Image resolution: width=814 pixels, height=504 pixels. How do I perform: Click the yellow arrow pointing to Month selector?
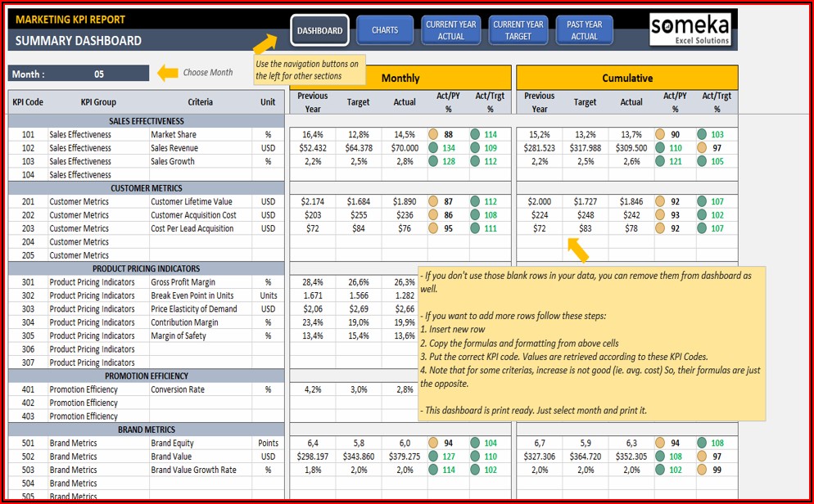[x=167, y=73]
